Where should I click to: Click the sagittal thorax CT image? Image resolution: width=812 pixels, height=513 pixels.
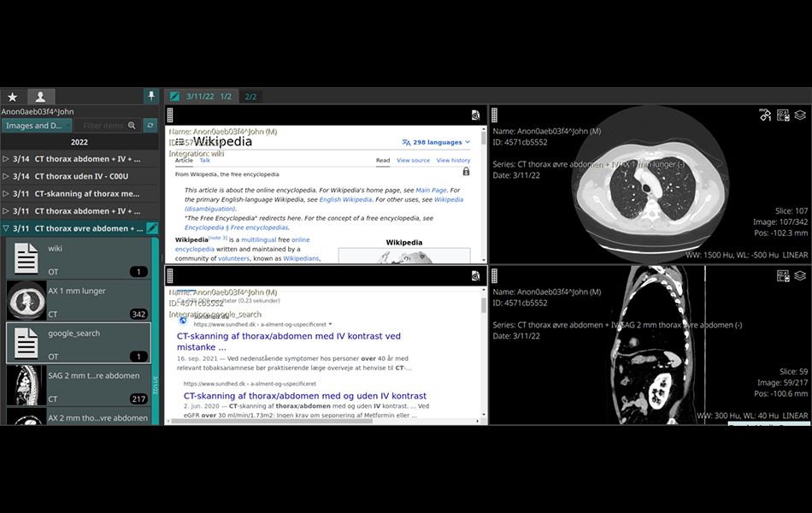(x=655, y=345)
